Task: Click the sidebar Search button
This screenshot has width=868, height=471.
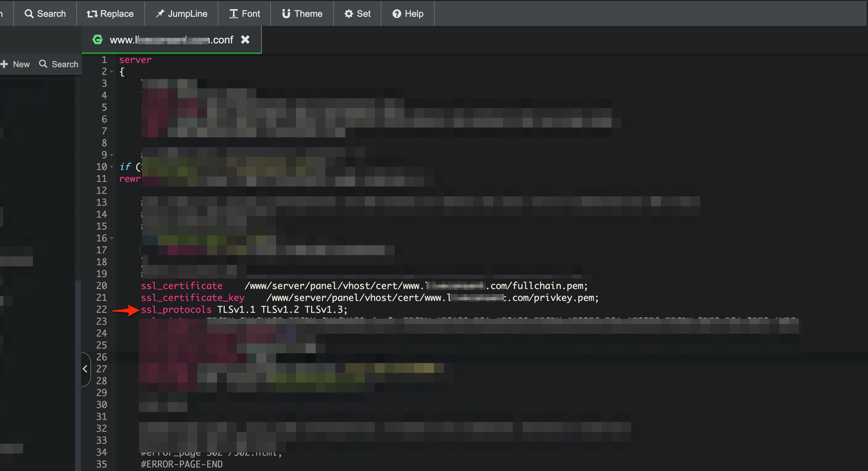Action: click(x=59, y=64)
